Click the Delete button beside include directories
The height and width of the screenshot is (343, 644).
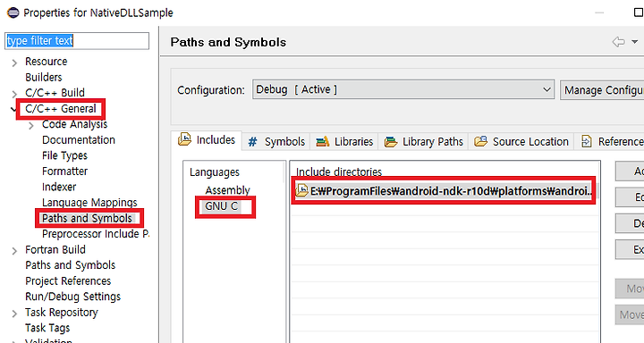[630, 223]
